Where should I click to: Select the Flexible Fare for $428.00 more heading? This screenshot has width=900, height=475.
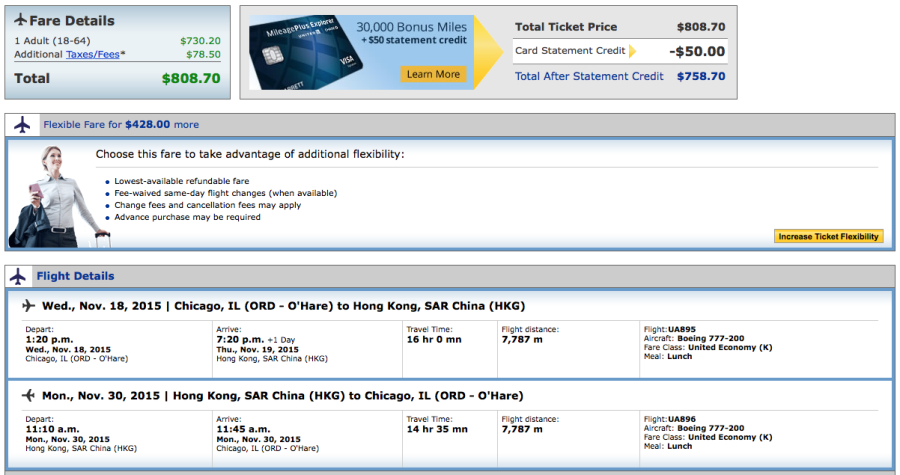tap(121, 125)
